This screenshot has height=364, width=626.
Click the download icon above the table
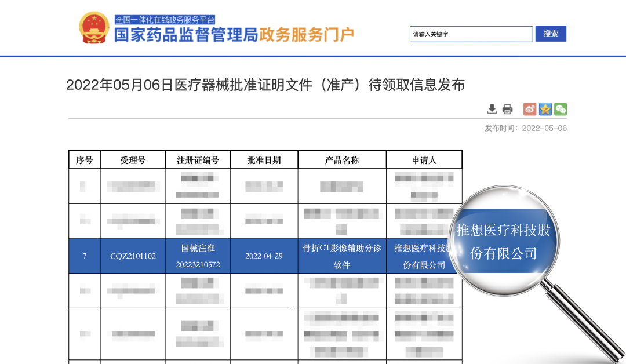pos(491,109)
